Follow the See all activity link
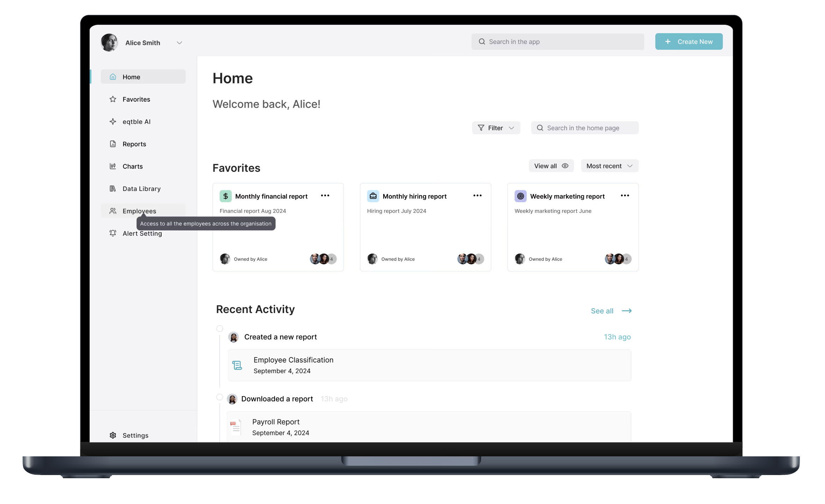 point(611,311)
